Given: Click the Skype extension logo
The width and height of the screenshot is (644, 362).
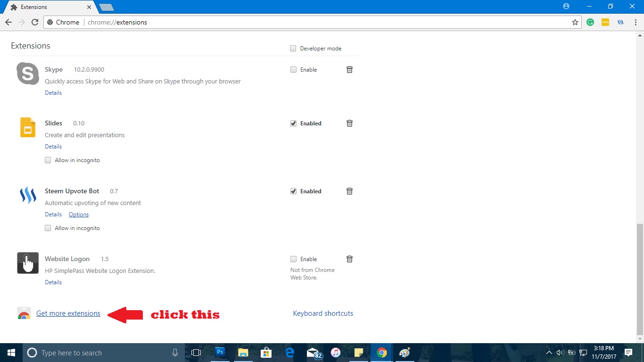Looking at the screenshot, I should (28, 74).
